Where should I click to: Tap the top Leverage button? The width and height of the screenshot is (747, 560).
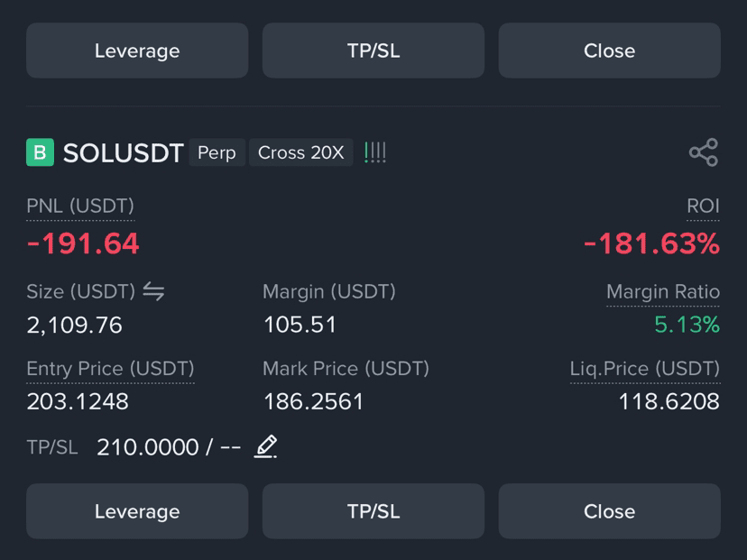(x=137, y=50)
